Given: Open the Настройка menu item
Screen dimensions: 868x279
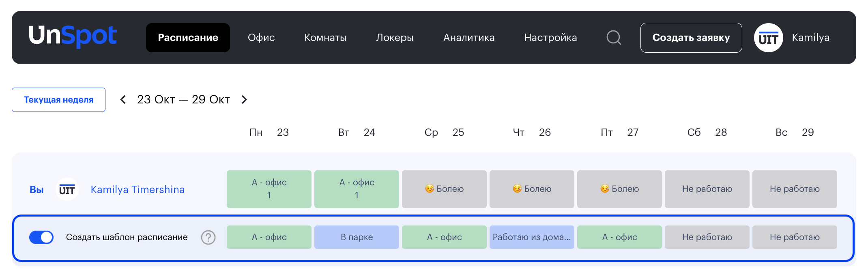Looking at the screenshot, I should coord(550,38).
